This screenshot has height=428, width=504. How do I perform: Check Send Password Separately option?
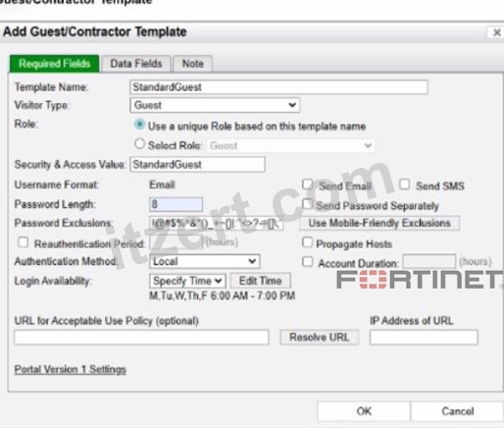(x=307, y=204)
